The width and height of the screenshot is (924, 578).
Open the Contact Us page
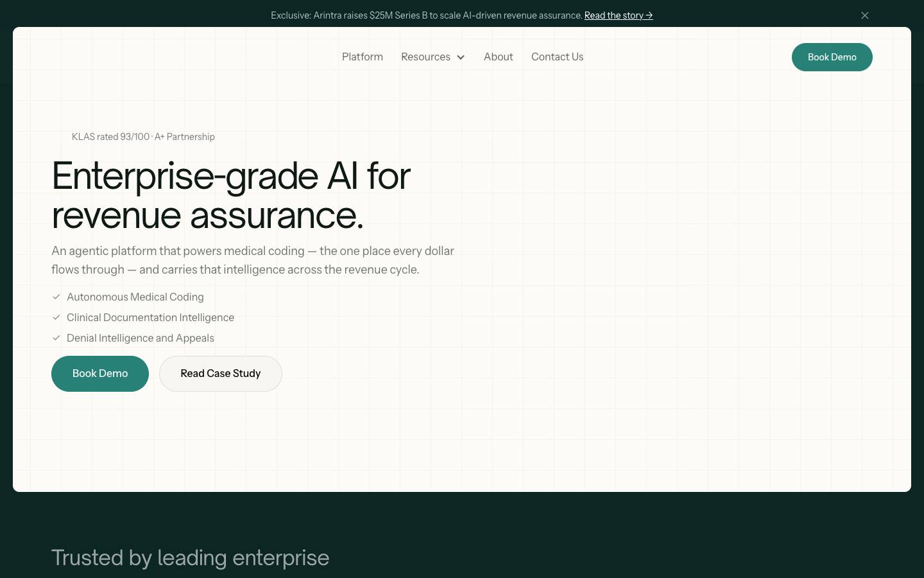click(x=558, y=57)
